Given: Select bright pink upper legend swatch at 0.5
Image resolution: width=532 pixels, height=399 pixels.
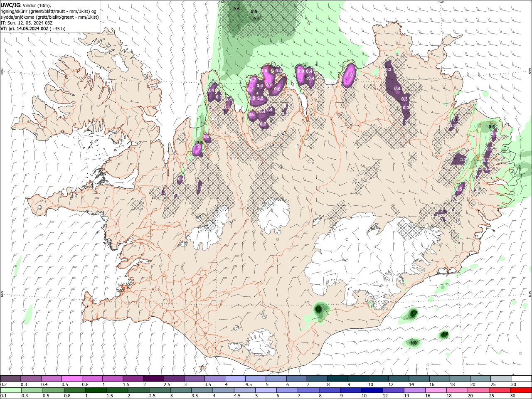Looking at the screenshot, I should coord(71,378).
